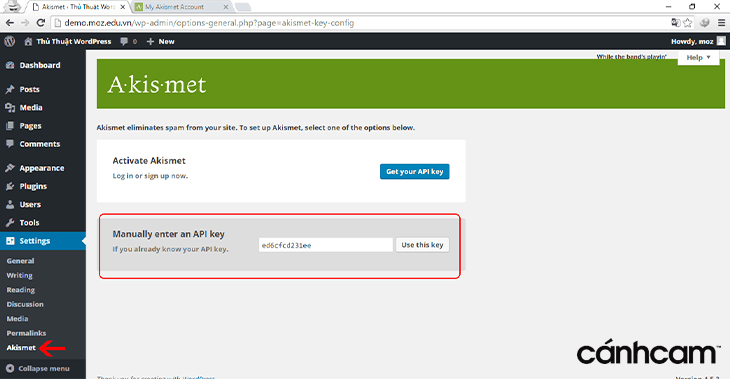Screen dimensions: 730x379
Task: Open Writing settings submenu item
Action: pyautogui.click(x=20, y=275)
